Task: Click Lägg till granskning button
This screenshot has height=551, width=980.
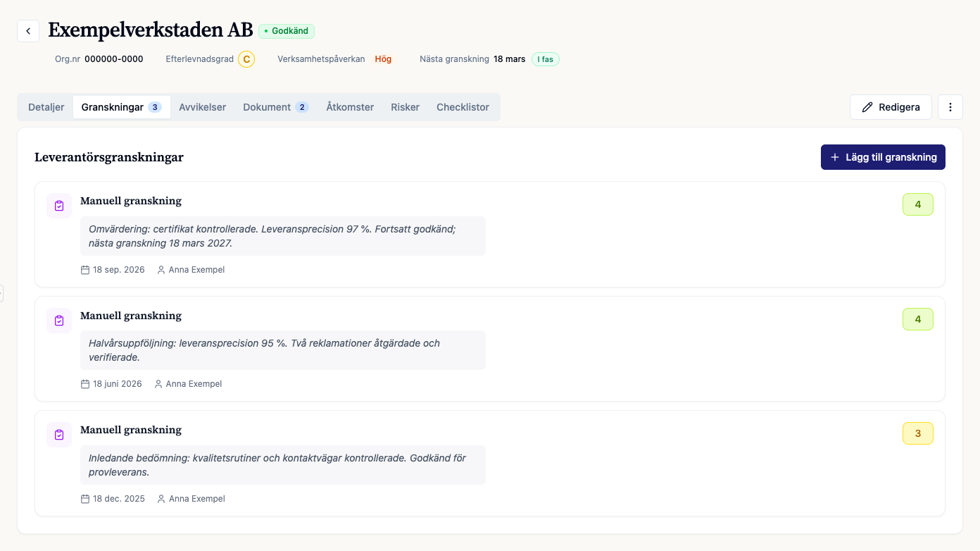Action: tap(883, 157)
